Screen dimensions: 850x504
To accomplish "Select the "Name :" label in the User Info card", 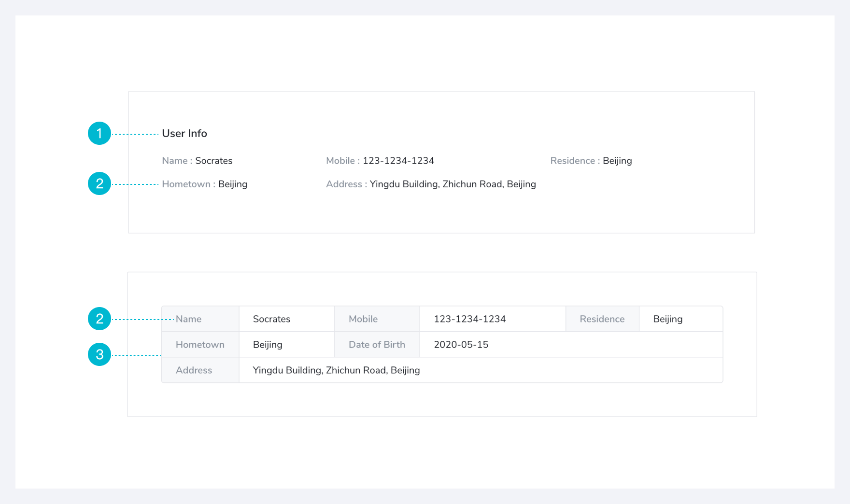I will point(177,161).
